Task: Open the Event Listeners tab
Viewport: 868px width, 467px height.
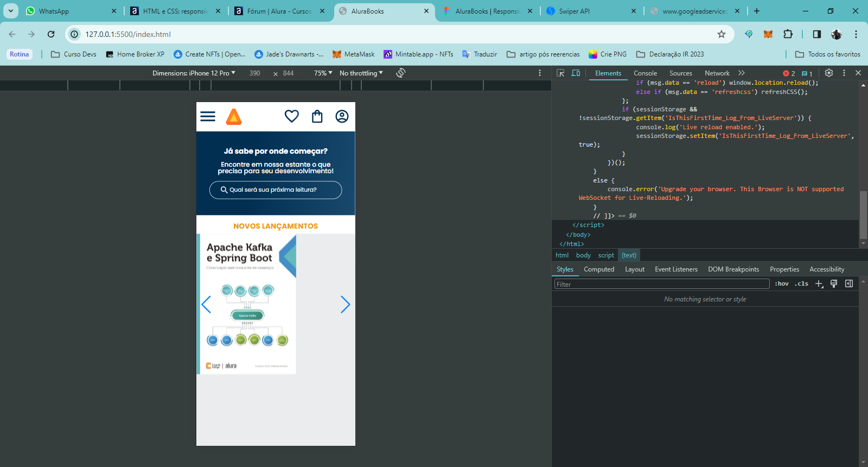Action: pos(676,269)
